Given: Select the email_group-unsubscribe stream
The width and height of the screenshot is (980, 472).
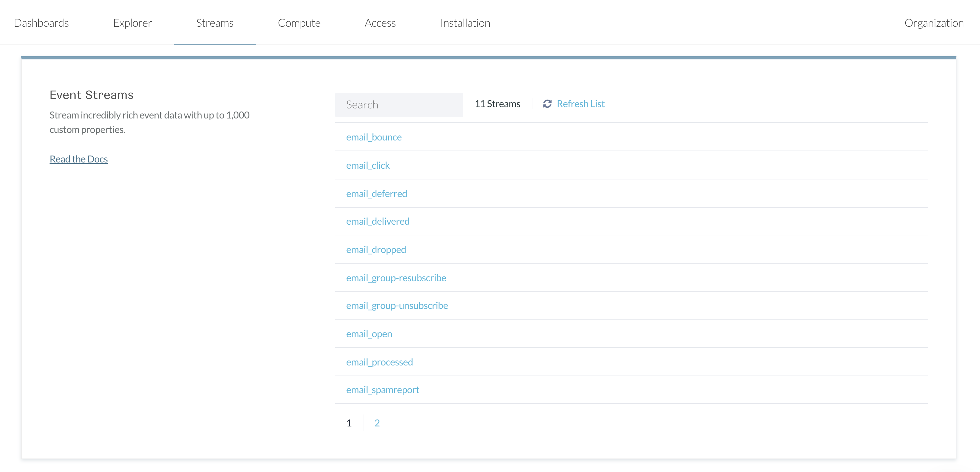Looking at the screenshot, I should pos(397,306).
